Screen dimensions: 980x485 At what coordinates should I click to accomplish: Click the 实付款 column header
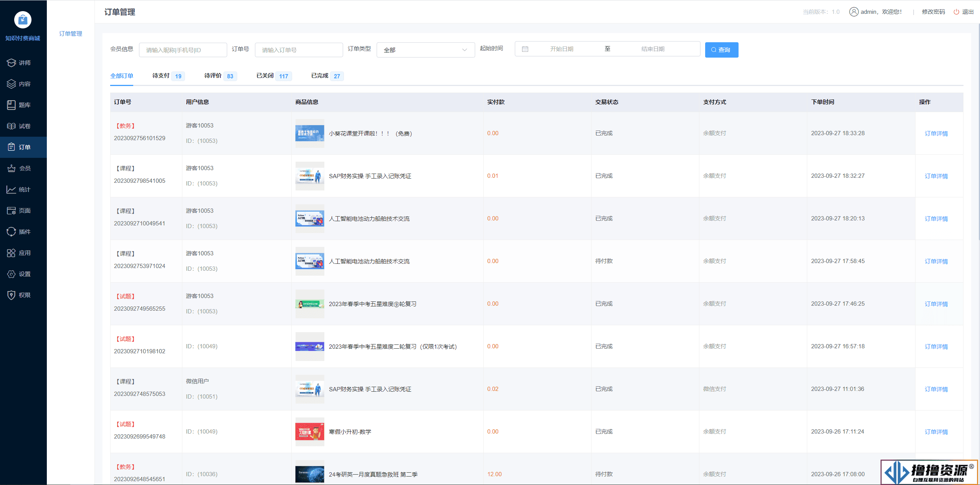click(496, 102)
